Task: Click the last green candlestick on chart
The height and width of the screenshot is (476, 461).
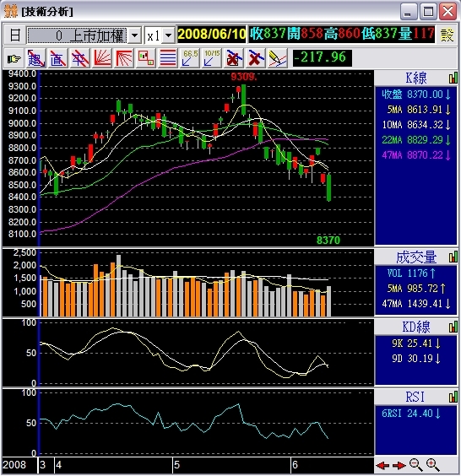Action: 328,187
